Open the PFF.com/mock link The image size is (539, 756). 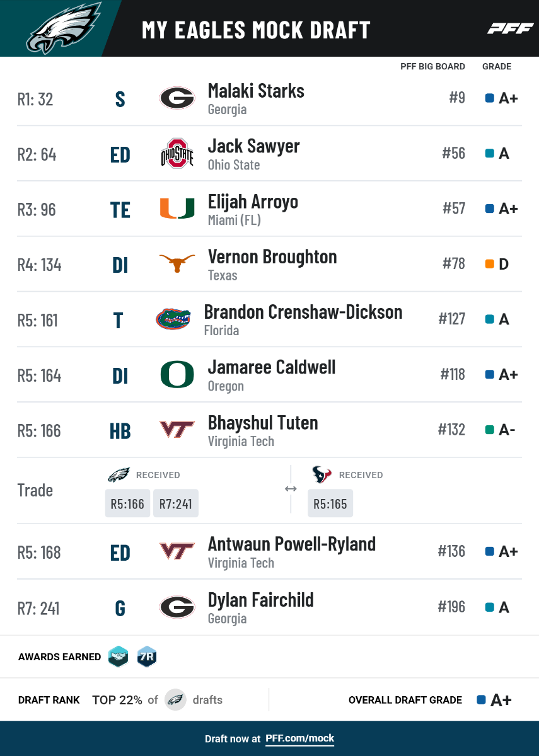click(299, 738)
